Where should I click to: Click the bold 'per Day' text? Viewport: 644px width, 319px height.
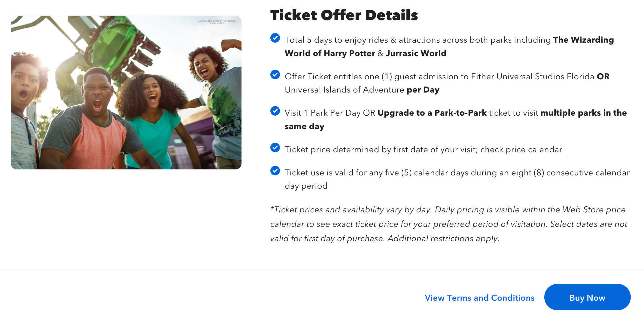(423, 90)
